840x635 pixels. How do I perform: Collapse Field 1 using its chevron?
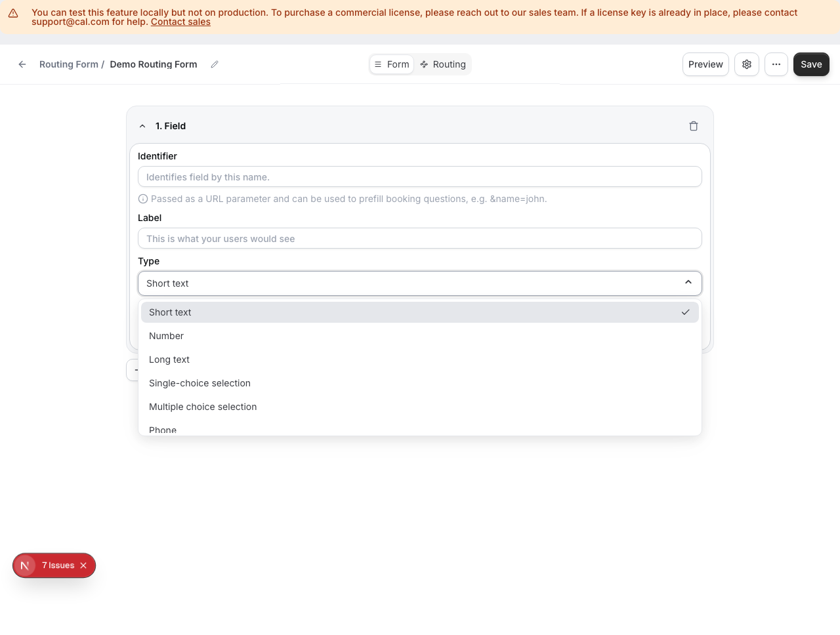click(142, 125)
